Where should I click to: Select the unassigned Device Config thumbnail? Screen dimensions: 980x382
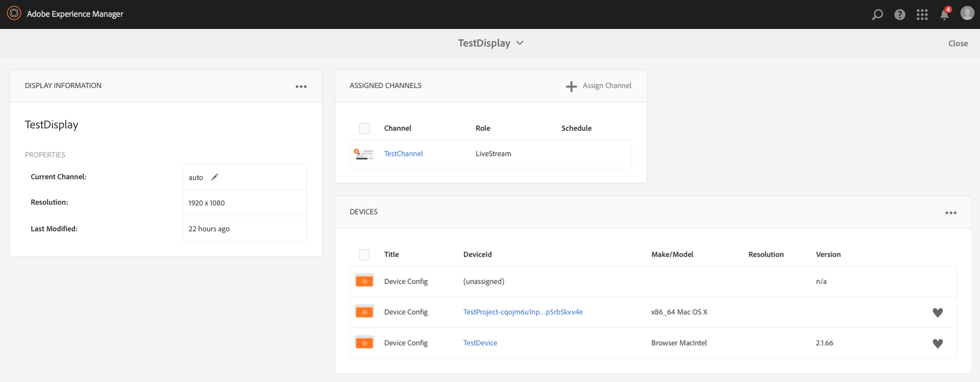pyautogui.click(x=364, y=281)
